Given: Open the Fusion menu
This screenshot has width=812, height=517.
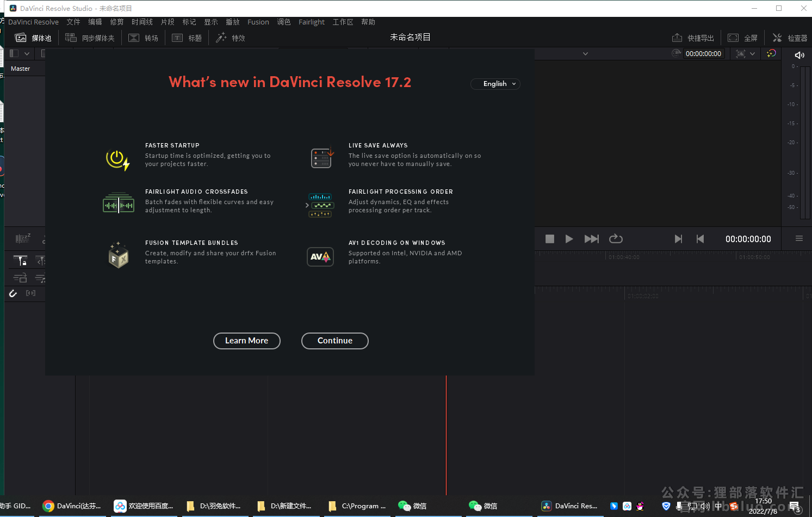Looking at the screenshot, I should click(x=258, y=22).
